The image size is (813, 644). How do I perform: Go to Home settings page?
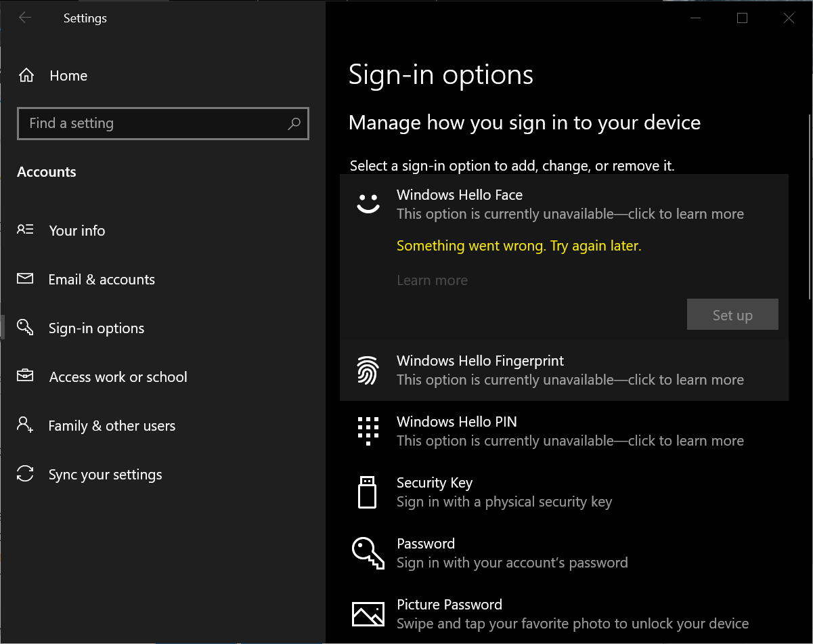(x=68, y=76)
